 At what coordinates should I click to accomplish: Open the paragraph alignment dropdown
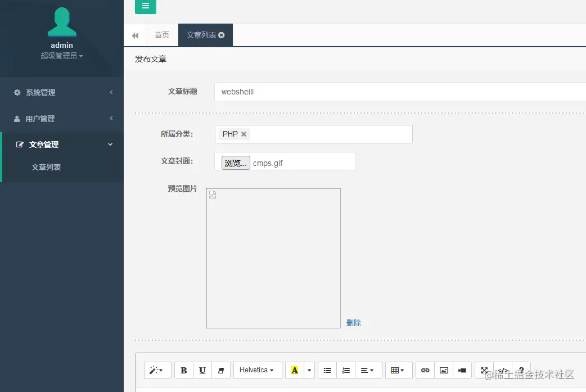pos(368,370)
